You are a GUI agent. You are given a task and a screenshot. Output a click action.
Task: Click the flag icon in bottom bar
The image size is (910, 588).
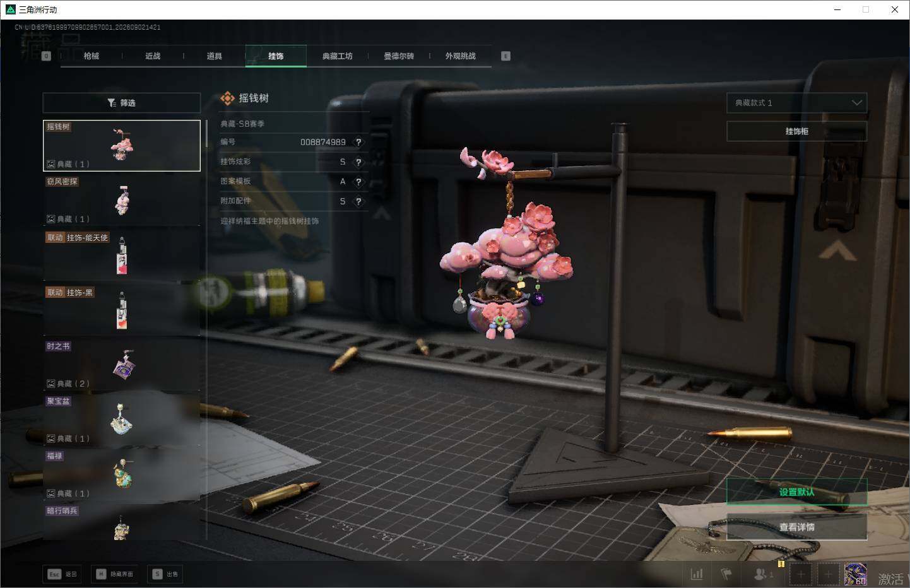pyautogui.click(x=726, y=574)
